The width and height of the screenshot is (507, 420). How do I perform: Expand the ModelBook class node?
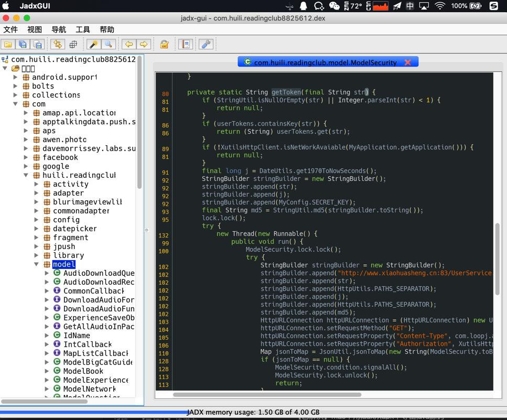47,371
